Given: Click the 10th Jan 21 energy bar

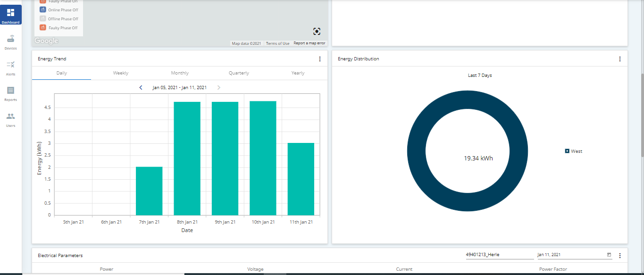Looking at the screenshot, I should coord(263,158).
